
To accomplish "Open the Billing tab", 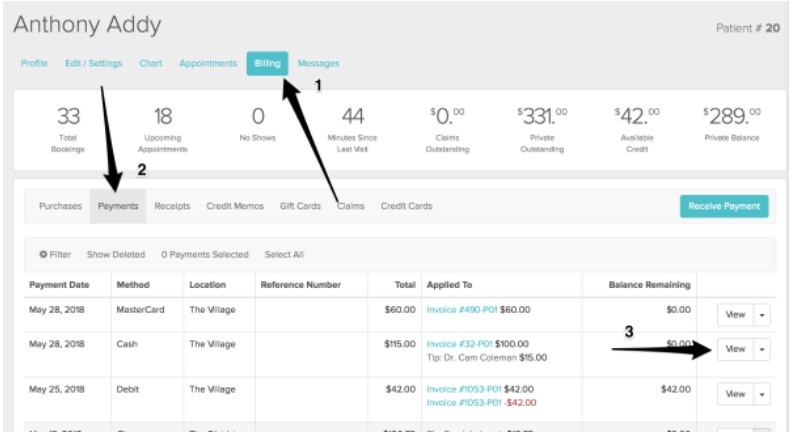I will coord(267,64).
